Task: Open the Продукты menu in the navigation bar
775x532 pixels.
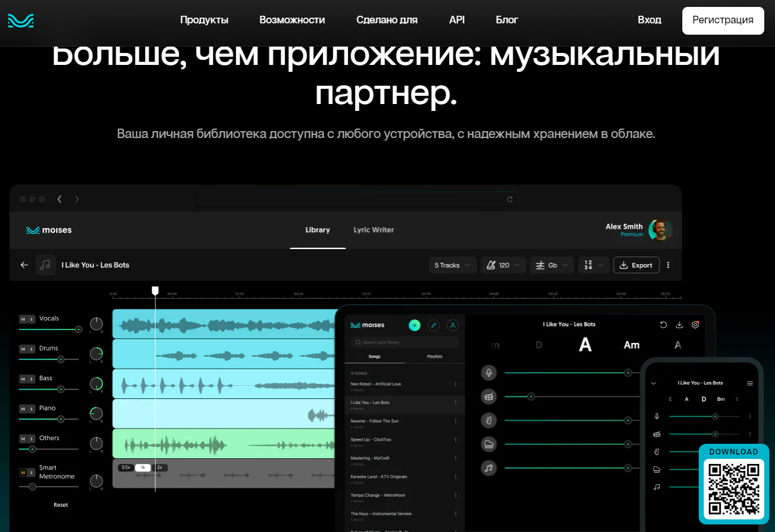Action: (204, 20)
